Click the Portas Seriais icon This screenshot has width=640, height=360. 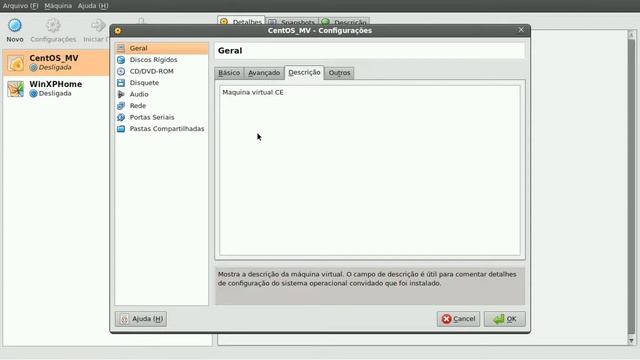[x=121, y=117]
